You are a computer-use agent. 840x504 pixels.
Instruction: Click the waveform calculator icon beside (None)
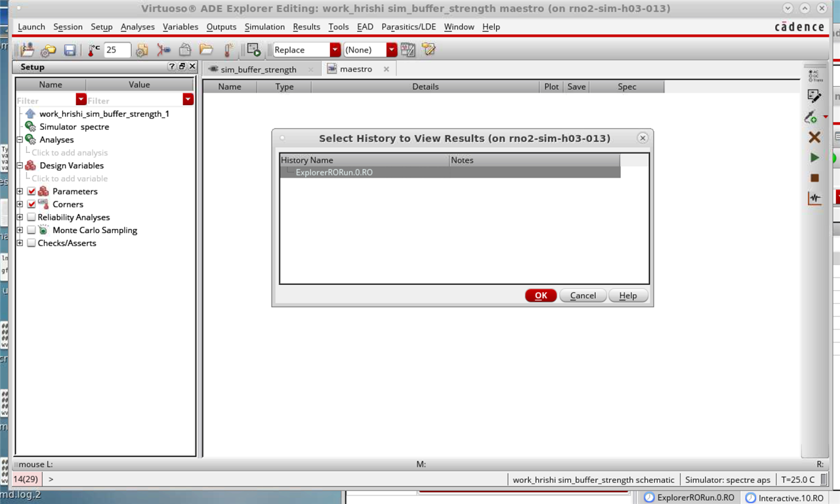408,50
